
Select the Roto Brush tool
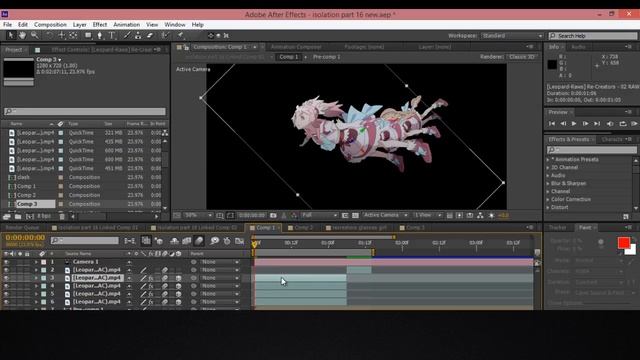pos(165,36)
